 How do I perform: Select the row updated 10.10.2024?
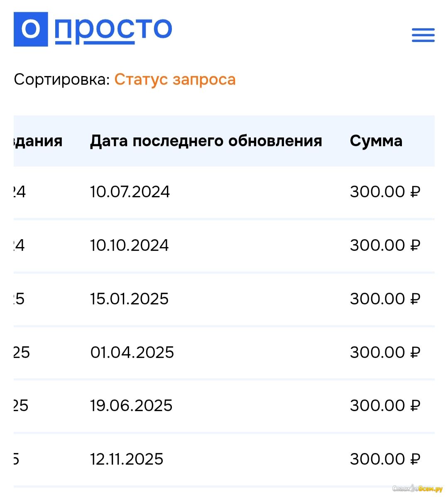[x=130, y=245]
